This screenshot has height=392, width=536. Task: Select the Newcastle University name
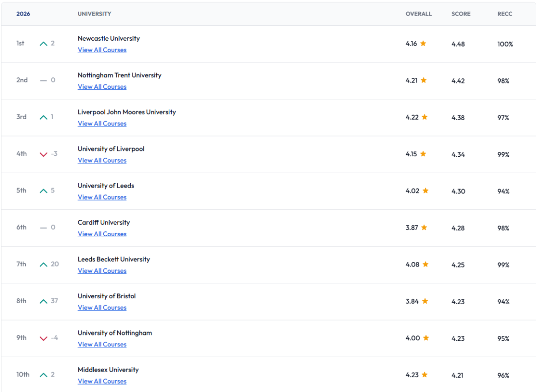(109, 38)
